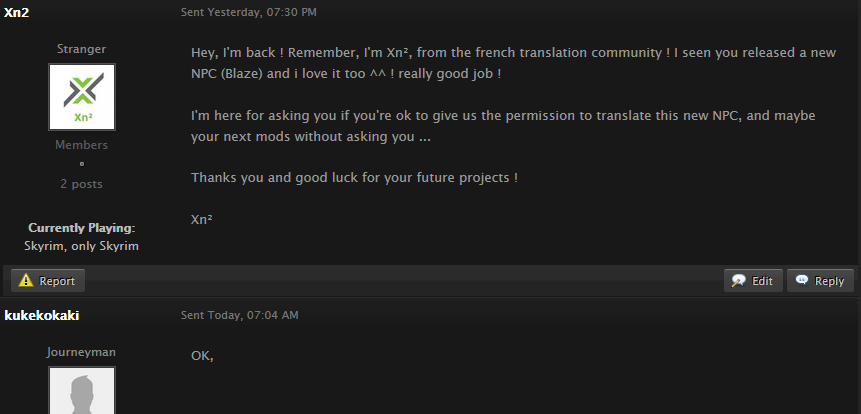Click the Reply speech bubble icon
Image resolution: width=861 pixels, height=414 pixels.
coord(802,280)
